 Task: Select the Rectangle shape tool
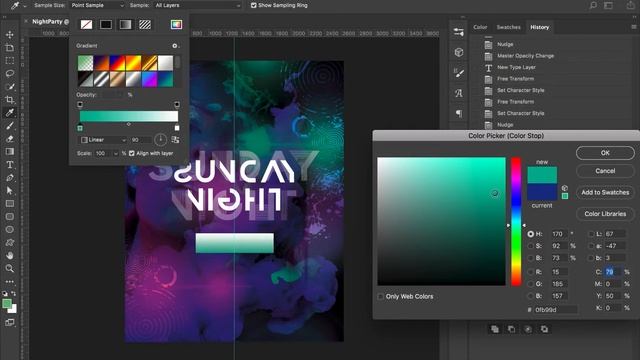point(10,203)
